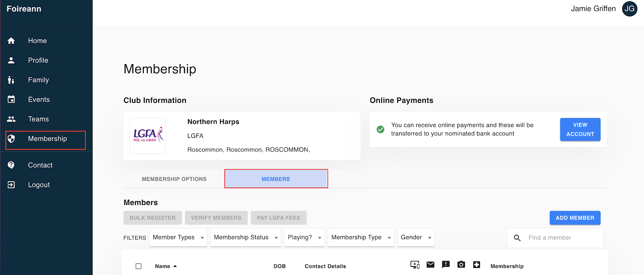This screenshot has height=275, width=644.
Task: Click the camera photo column icon
Action: [x=461, y=265]
